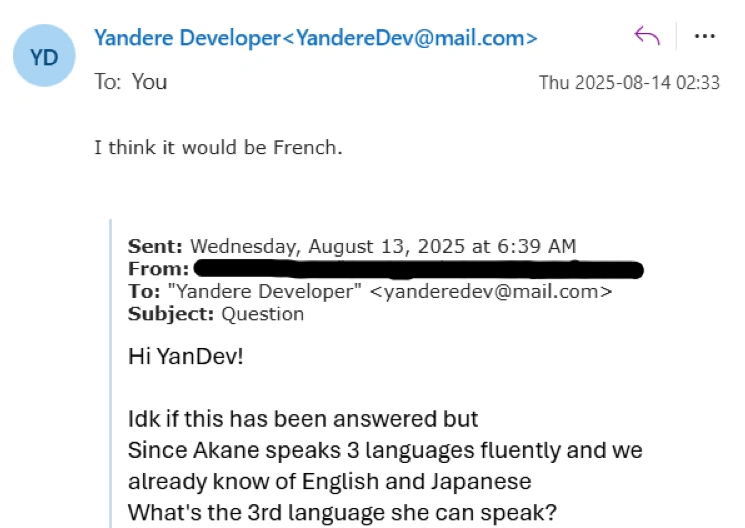Click the "English and Japanese" line
Viewport: 745px width, 528px height.
pos(329,481)
